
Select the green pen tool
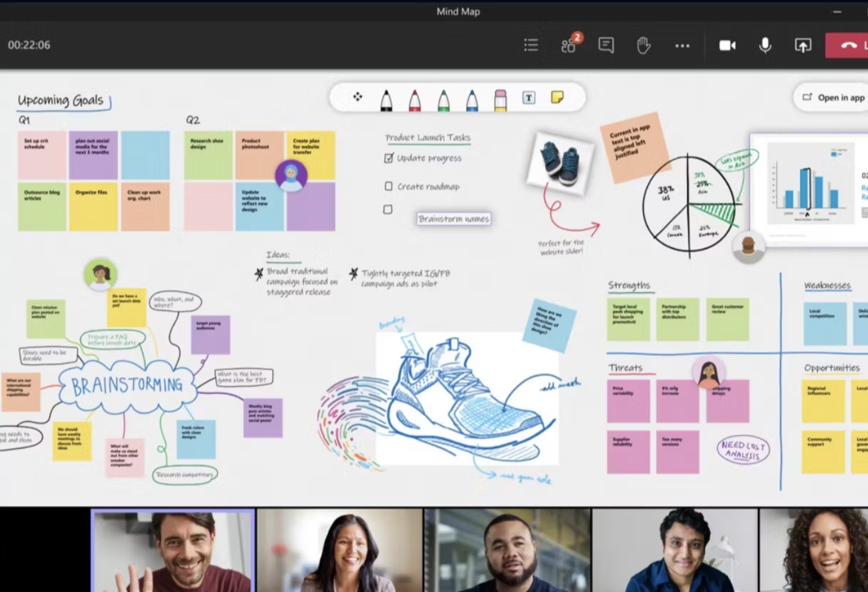443,100
